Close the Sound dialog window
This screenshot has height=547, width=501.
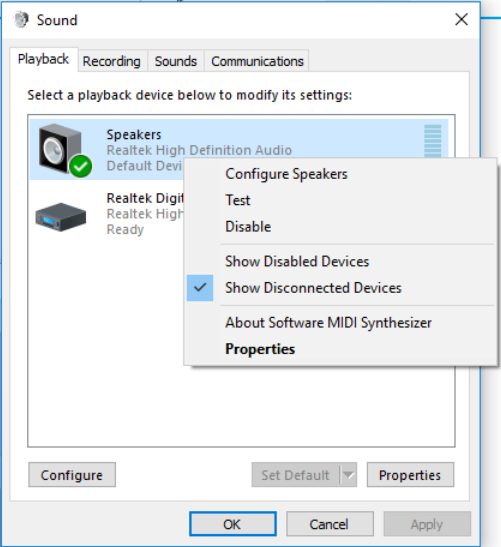pyautogui.click(x=461, y=20)
